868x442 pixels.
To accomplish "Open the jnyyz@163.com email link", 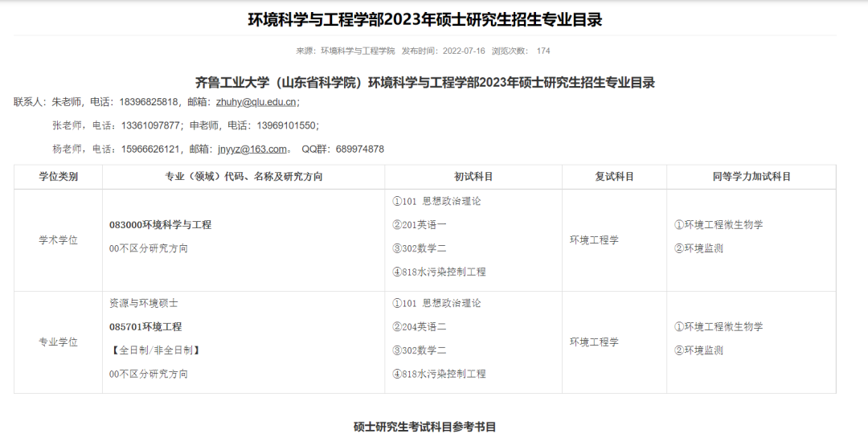I will click(x=252, y=149).
